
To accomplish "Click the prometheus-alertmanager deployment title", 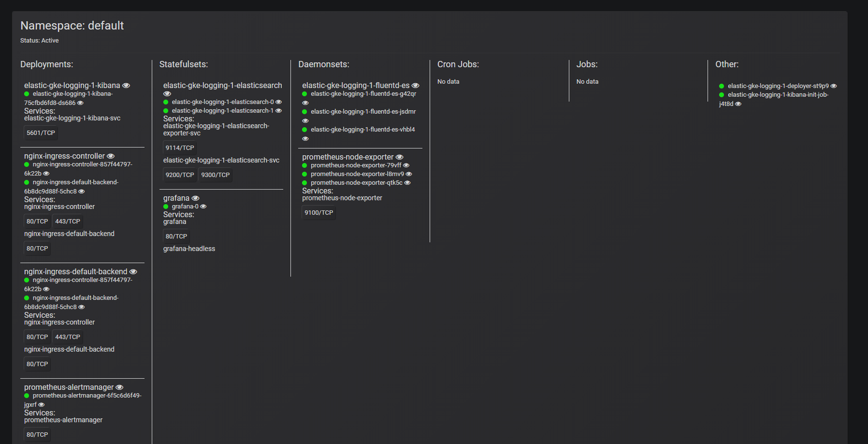I will [69, 387].
